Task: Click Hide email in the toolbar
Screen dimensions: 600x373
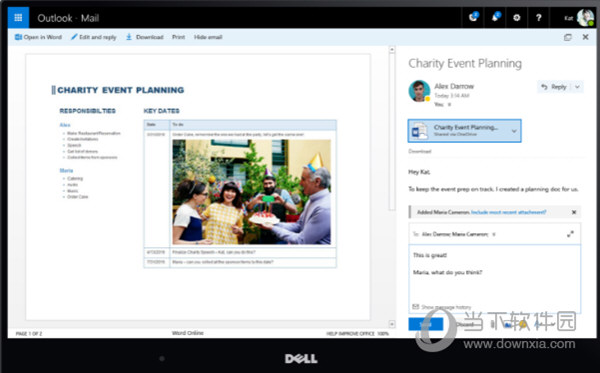Action: [x=208, y=37]
